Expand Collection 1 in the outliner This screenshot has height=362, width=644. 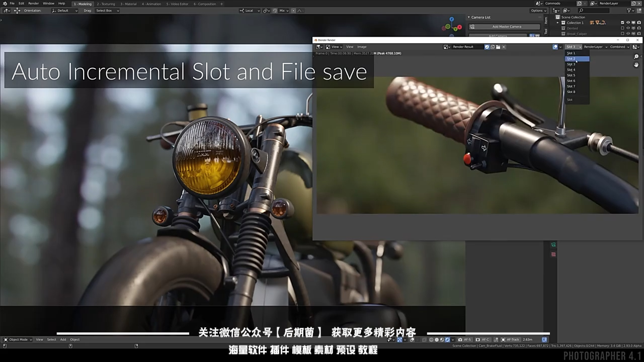pos(558,23)
